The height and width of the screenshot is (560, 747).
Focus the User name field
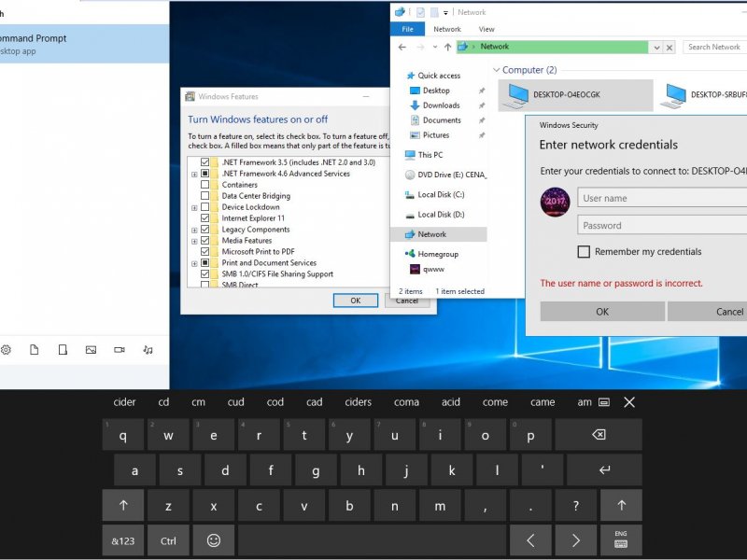point(662,198)
